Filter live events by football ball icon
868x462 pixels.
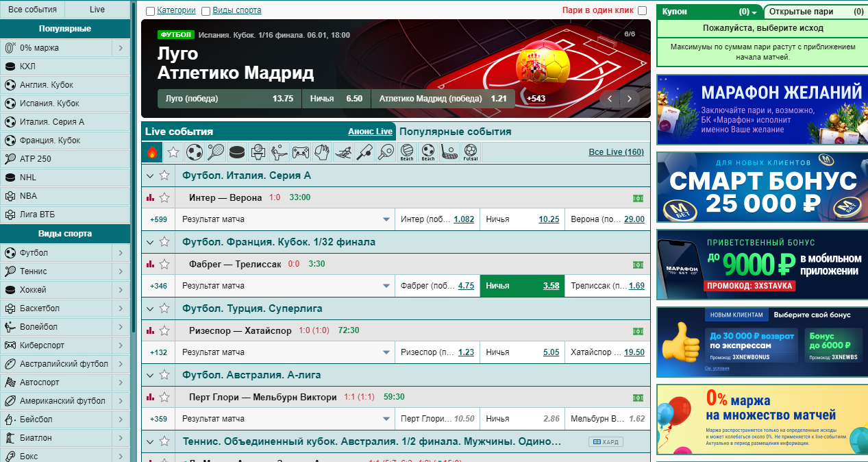point(195,151)
